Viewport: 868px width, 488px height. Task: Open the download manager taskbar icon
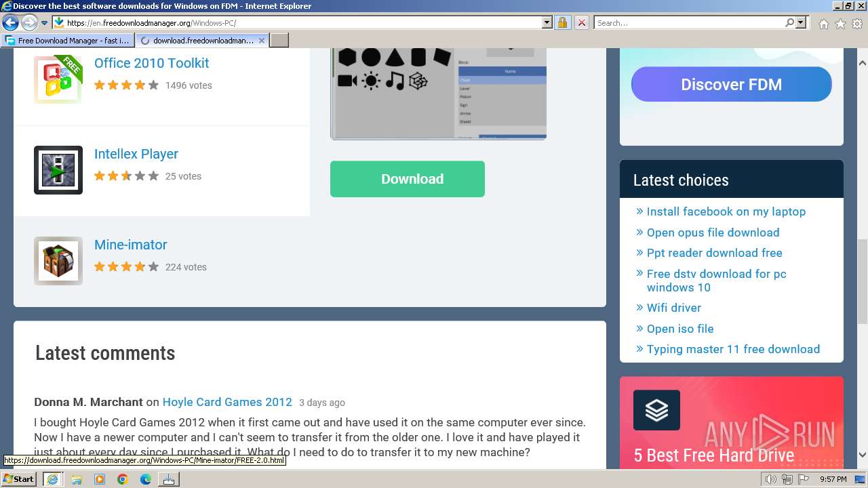click(168, 479)
